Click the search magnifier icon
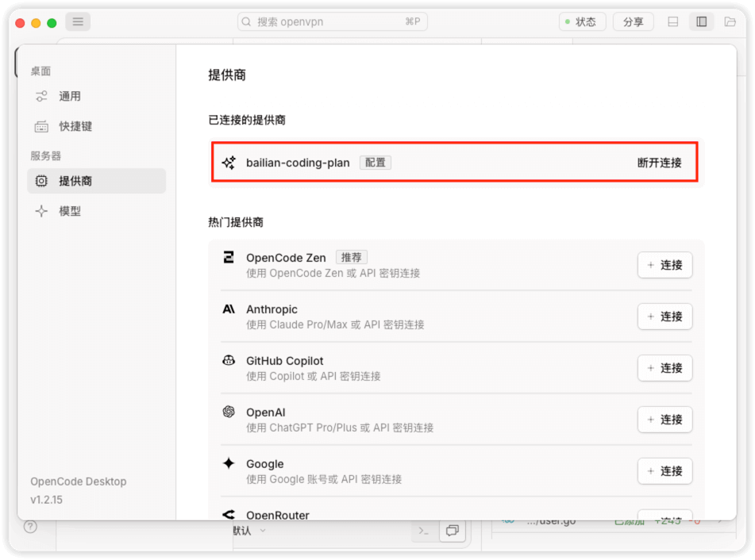The image size is (755, 560). (247, 21)
